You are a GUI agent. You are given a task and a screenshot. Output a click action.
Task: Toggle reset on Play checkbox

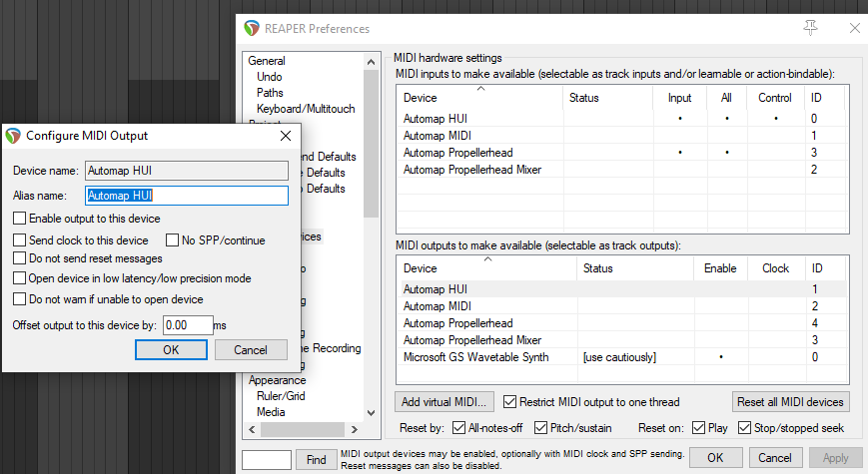click(698, 427)
